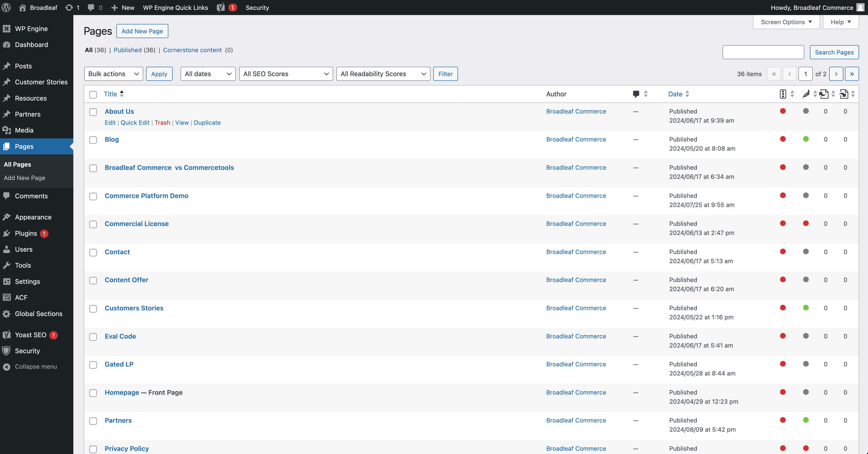
Task: Open the Broadleaf site home icon
Action: tap(22, 8)
